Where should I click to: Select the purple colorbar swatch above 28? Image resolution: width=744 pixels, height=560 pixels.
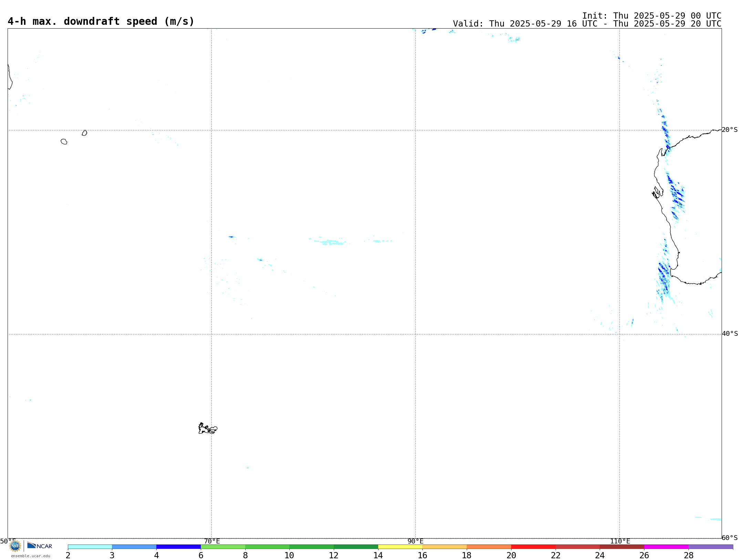711,547
